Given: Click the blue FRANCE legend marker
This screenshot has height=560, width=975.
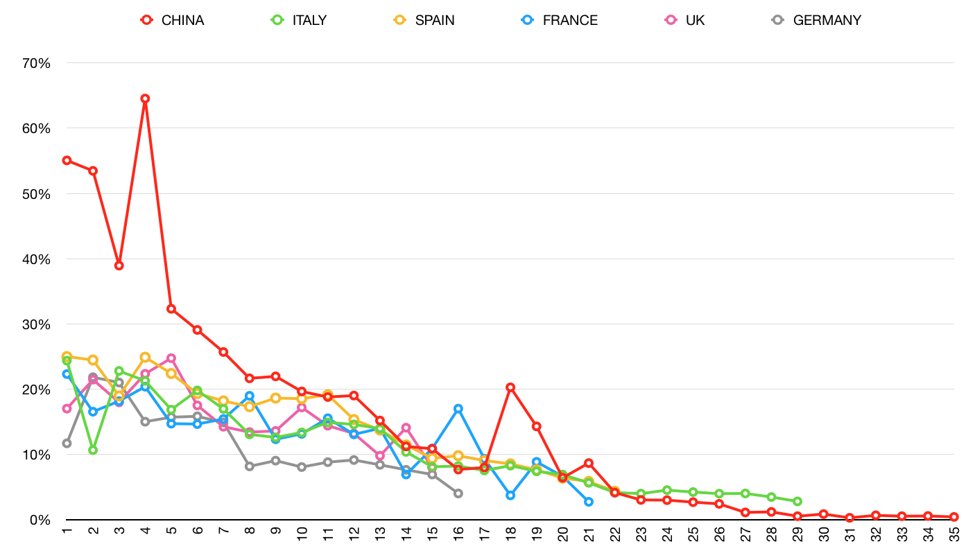Looking at the screenshot, I should click(x=526, y=20).
